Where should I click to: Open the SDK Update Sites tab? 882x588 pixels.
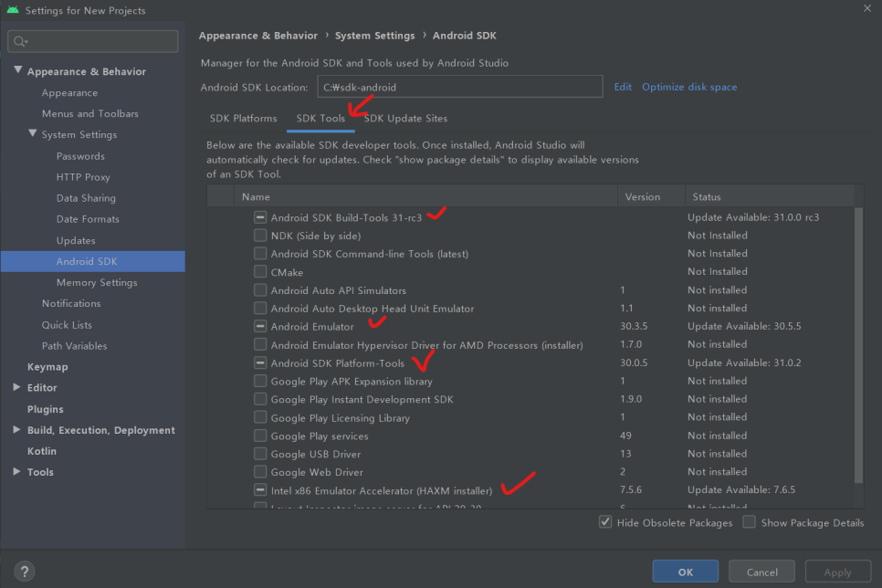coord(405,118)
